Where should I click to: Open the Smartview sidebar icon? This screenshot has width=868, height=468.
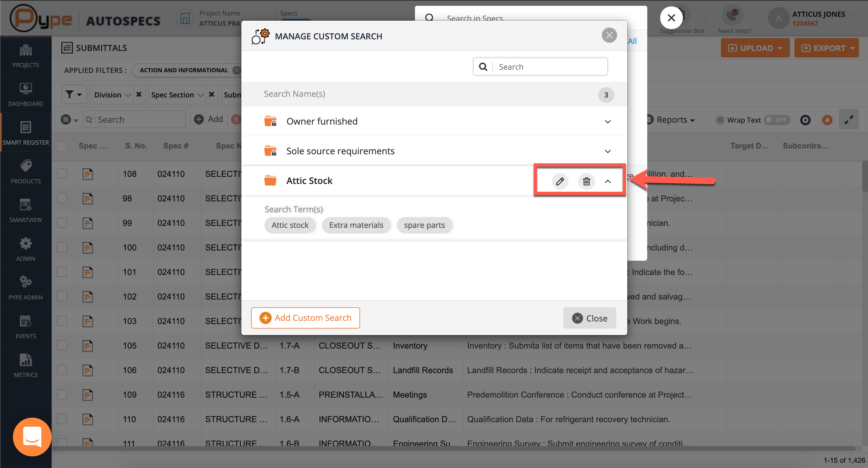tap(25, 210)
